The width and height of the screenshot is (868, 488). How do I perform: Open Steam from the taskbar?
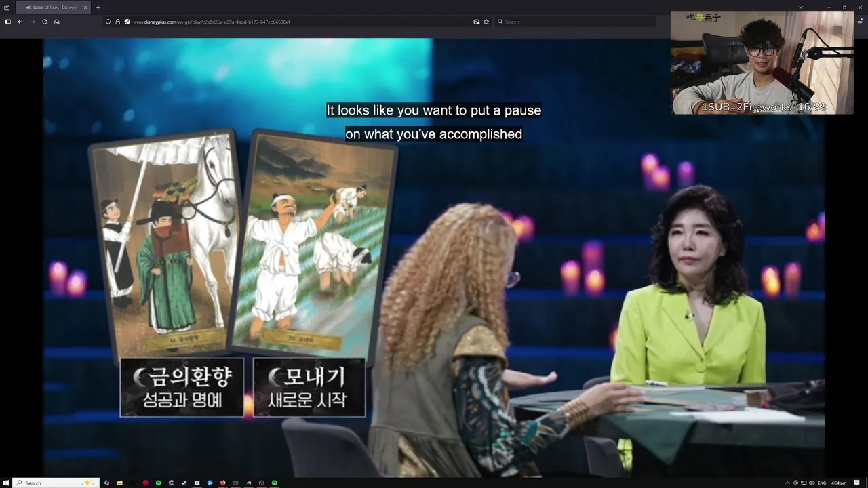click(x=184, y=483)
